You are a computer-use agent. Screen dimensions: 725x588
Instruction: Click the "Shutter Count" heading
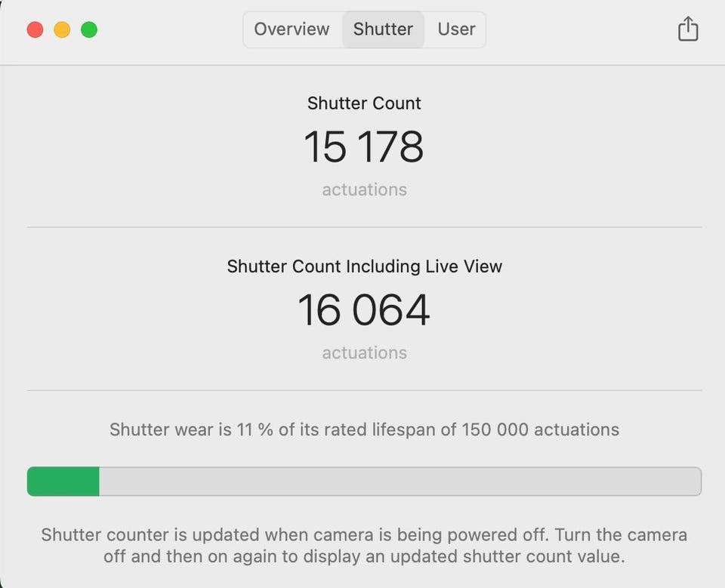[x=364, y=103]
